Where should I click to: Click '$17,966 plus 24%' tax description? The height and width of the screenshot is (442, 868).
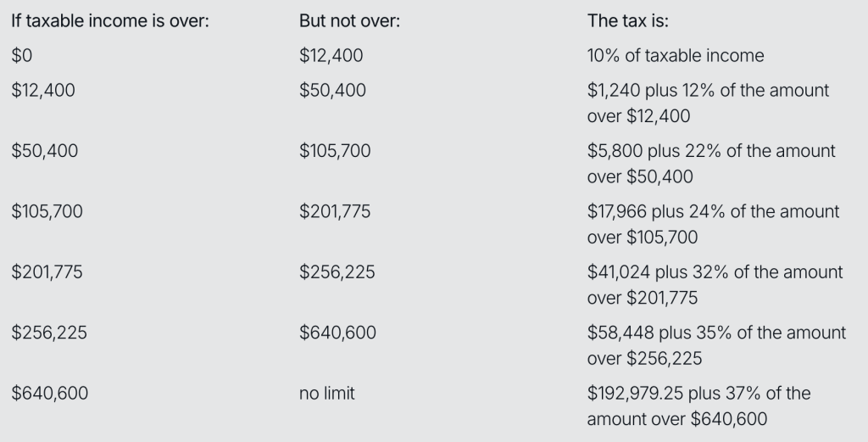tap(713, 224)
